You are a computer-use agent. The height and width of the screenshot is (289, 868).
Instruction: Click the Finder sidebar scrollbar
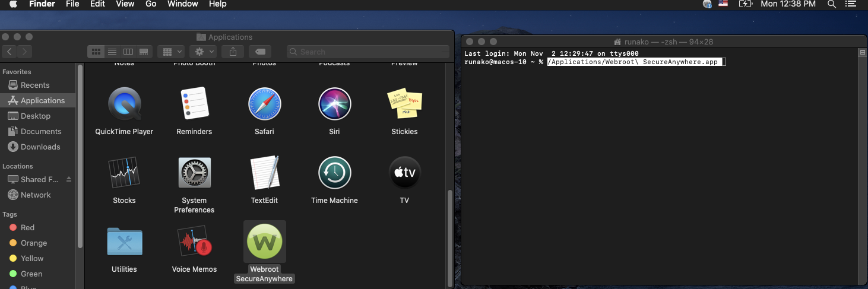click(80, 155)
